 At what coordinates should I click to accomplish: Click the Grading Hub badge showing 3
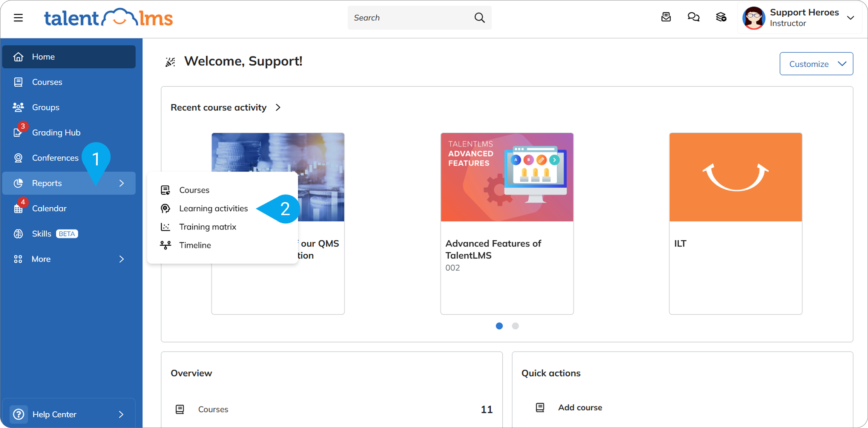(23, 126)
